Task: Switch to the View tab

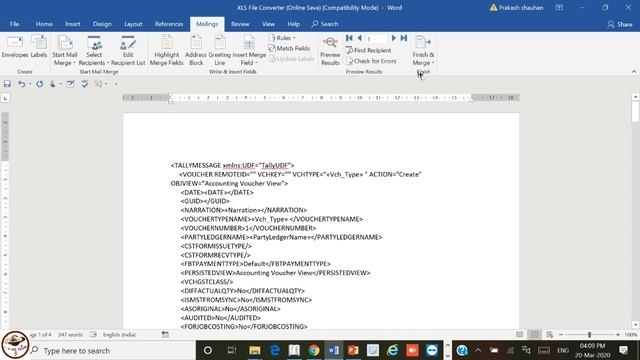Action: [x=268, y=24]
